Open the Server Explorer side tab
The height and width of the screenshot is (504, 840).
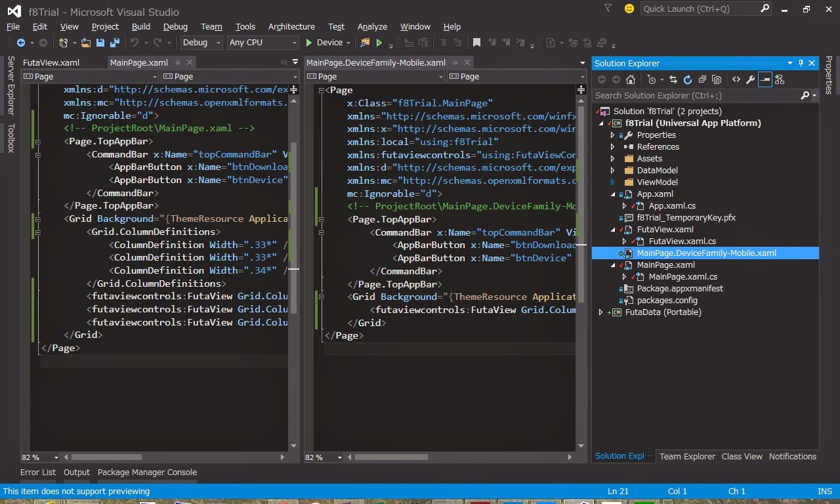pyautogui.click(x=10, y=85)
